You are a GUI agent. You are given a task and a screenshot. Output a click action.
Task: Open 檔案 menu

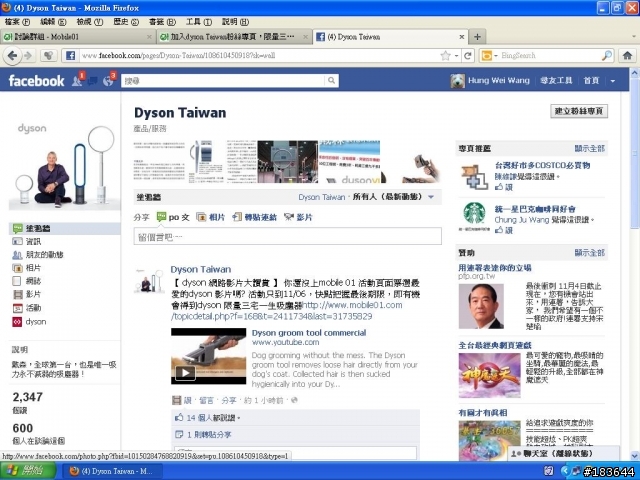17,22
